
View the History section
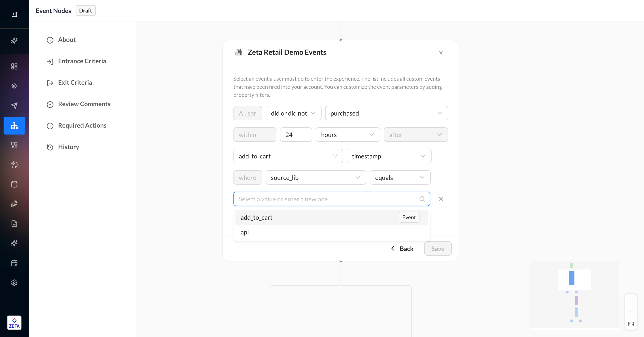coord(63,147)
